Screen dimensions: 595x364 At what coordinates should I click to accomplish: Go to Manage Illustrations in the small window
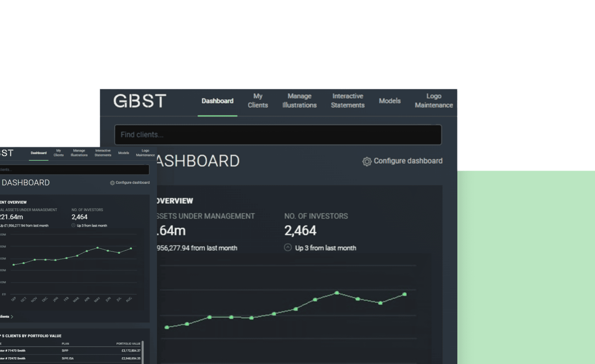(79, 153)
